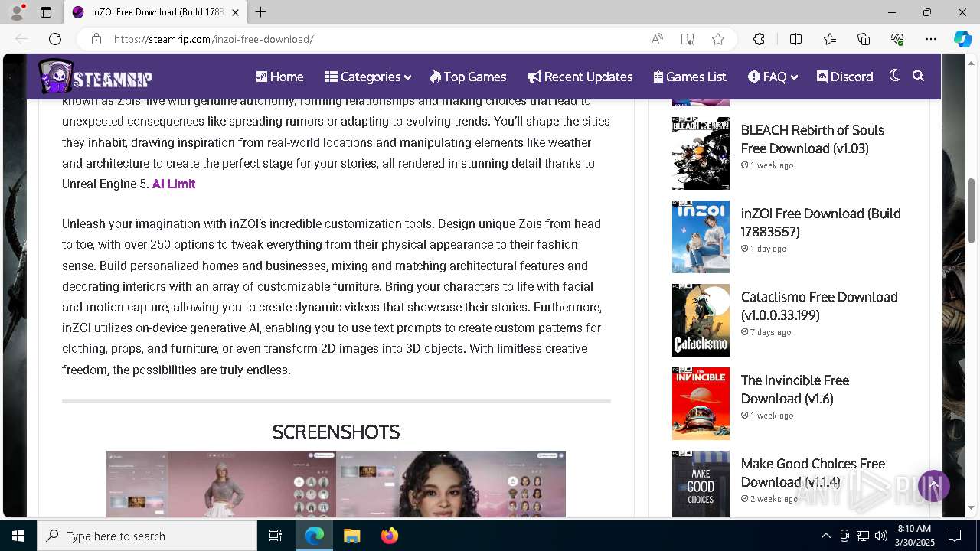Open the Discord menu link
This screenshot has height=551, width=980.
[844, 77]
